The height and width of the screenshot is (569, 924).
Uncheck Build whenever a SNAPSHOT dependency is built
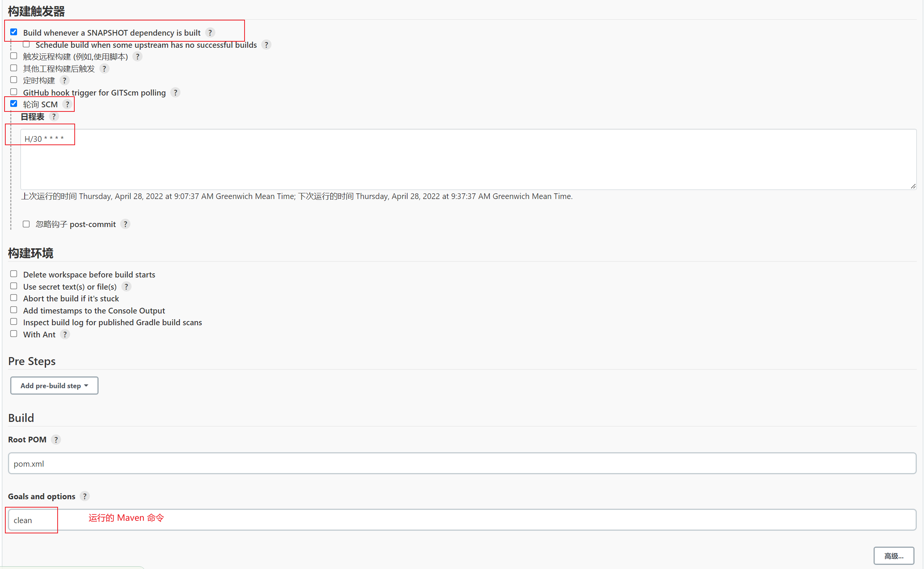14,32
